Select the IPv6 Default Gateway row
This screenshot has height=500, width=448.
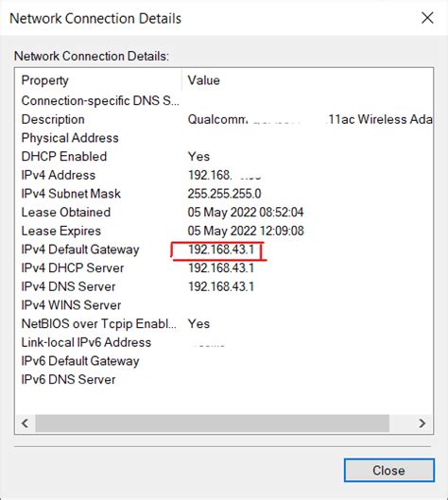coord(224,361)
